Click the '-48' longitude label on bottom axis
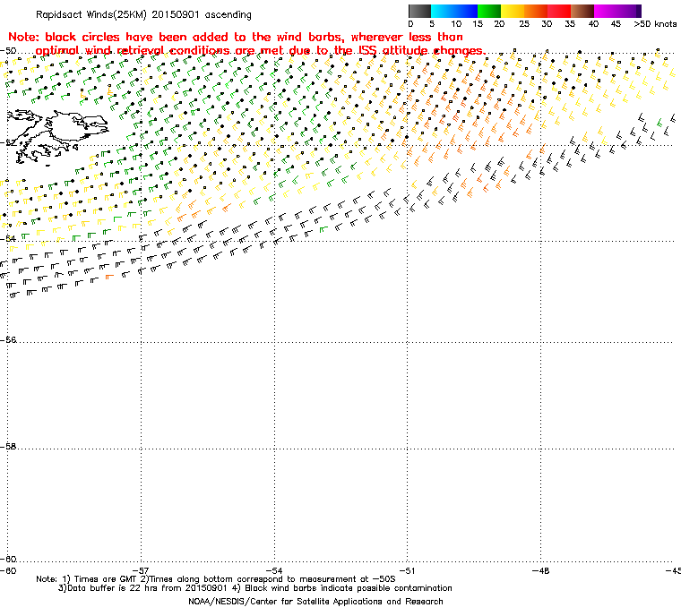This screenshot has height=616, width=681. [x=540, y=570]
